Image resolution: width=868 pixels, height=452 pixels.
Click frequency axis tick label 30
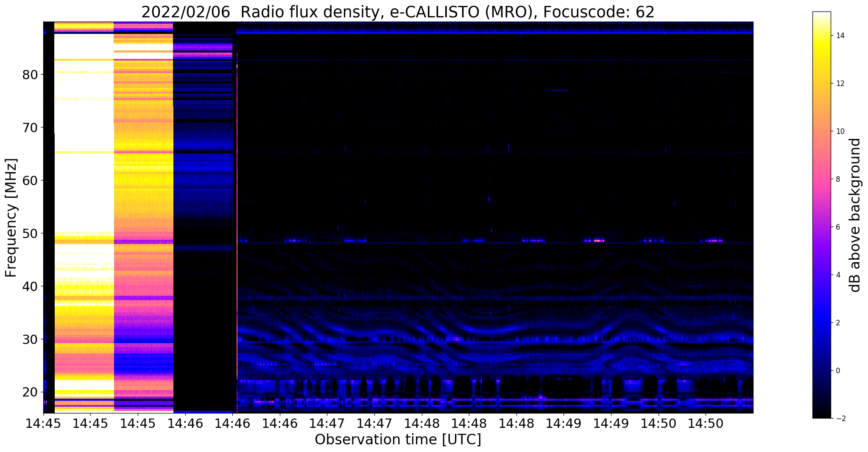click(30, 339)
